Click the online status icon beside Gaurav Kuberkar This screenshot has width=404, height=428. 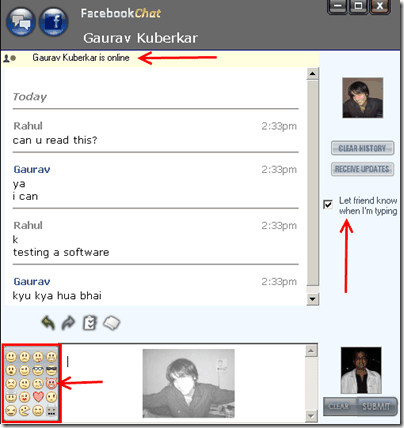pos(9,58)
